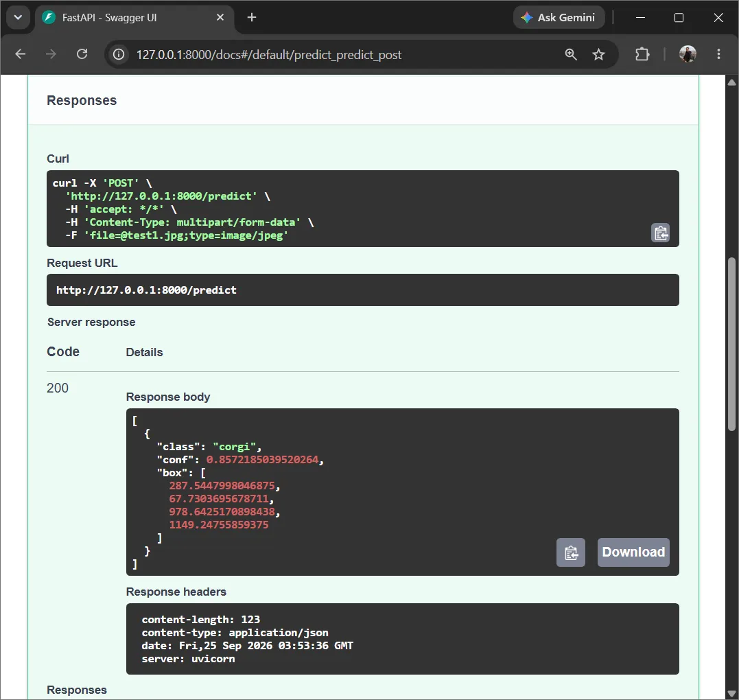The image size is (739, 700).
Task: Click the content-type: application/json header
Action: 235,633
